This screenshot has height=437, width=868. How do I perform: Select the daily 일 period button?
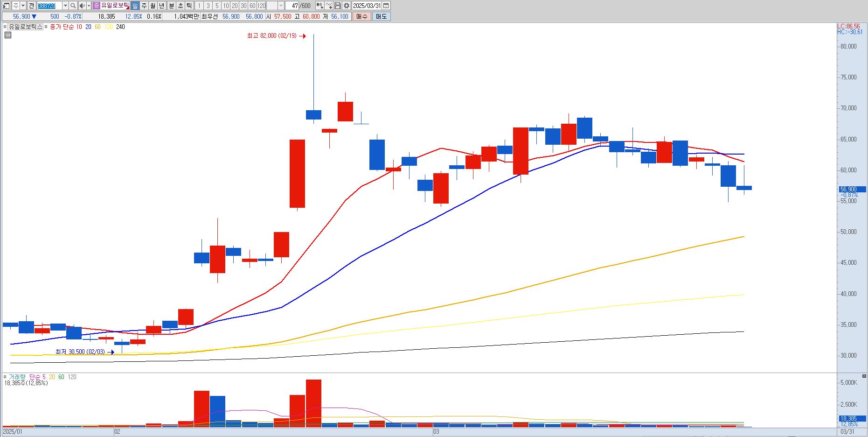135,6
